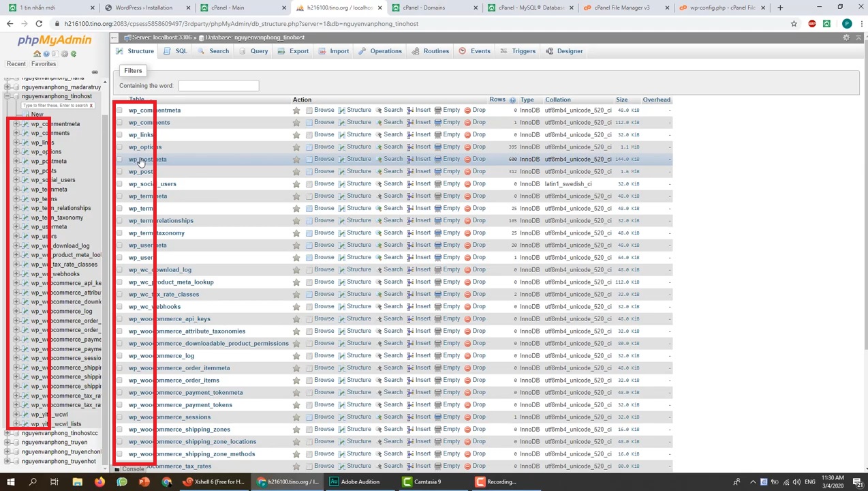Open page settings gear in top-right
This screenshot has height=491, width=868.
coord(846,38)
